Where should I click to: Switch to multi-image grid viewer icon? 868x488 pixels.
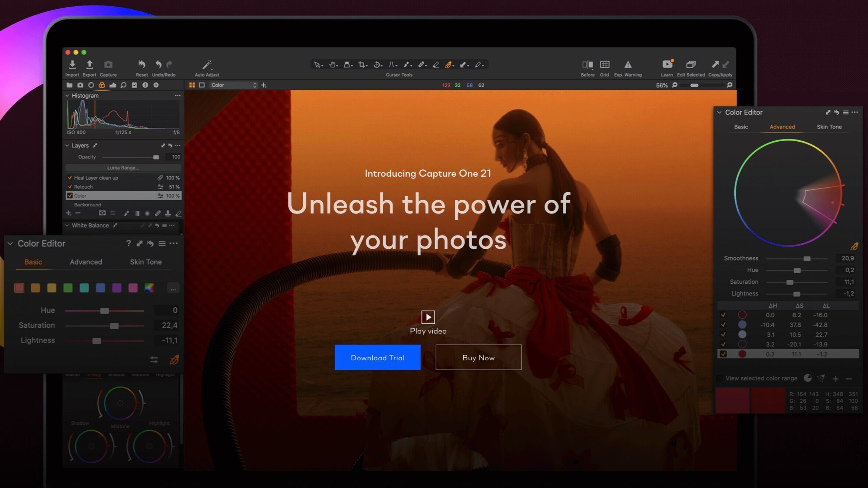tap(192, 85)
